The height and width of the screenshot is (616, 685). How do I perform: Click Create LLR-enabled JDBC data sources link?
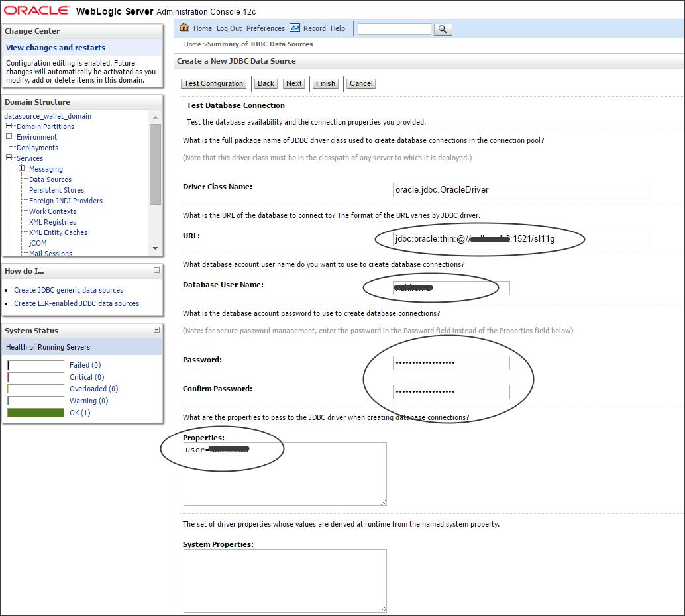pos(76,303)
